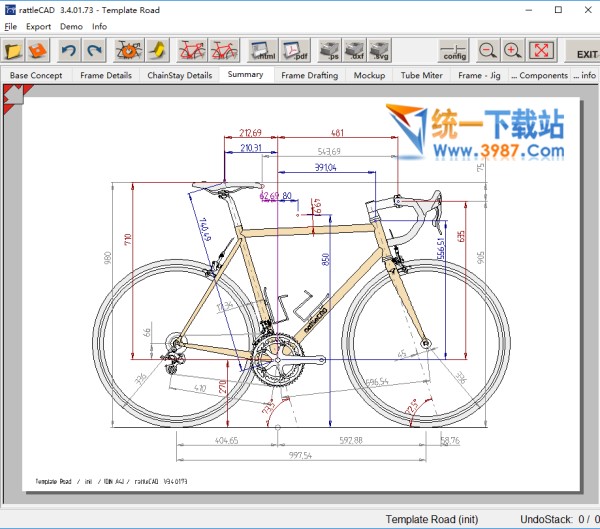Switch to the Base Concept tab
The image size is (600, 529).
click(x=36, y=75)
